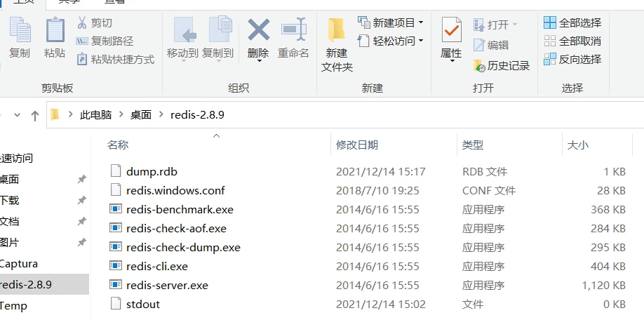Open the Copy to (复制到) command
Screen dimensions: 644x320
(x=218, y=39)
